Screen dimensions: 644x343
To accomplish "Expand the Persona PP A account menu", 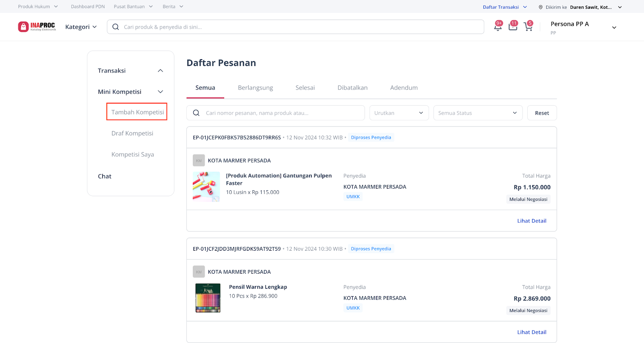I will pos(614,27).
